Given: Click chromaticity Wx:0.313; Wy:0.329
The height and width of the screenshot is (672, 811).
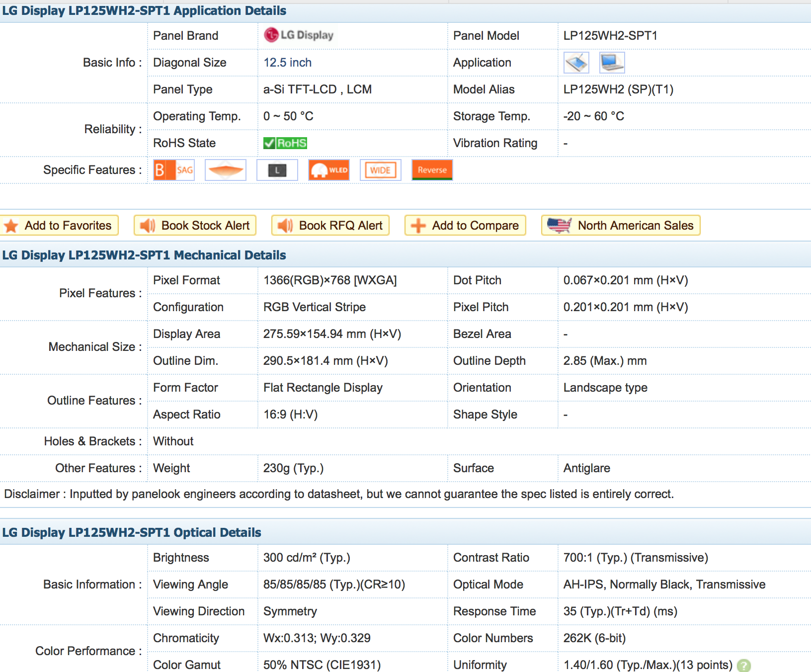Looking at the screenshot, I should pos(317,638).
